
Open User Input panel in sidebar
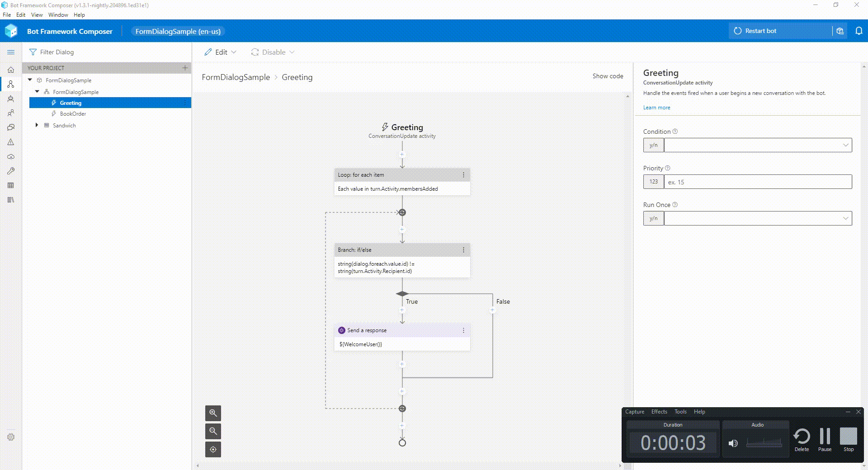[x=11, y=113]
